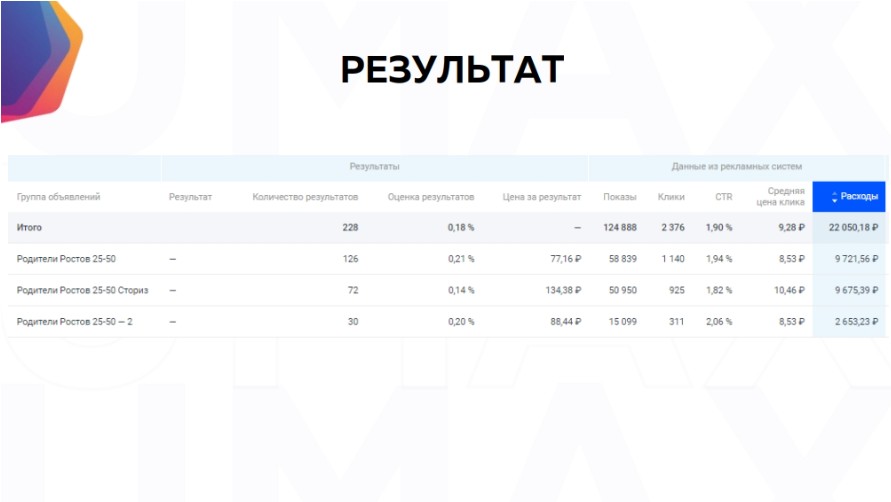The height and width of the screenshot is (502, 891).
Task: Click the Количество результатов column header
Action: 305,197
